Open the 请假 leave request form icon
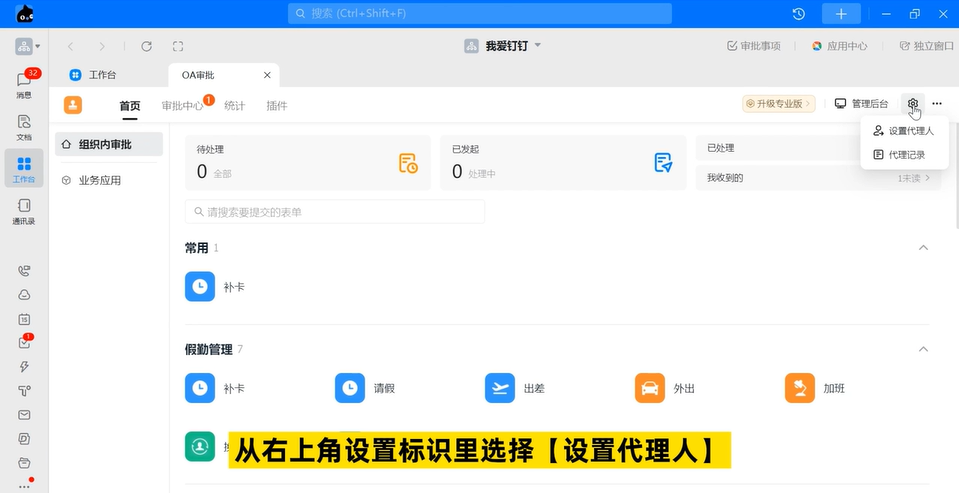 tap(350, 388)
